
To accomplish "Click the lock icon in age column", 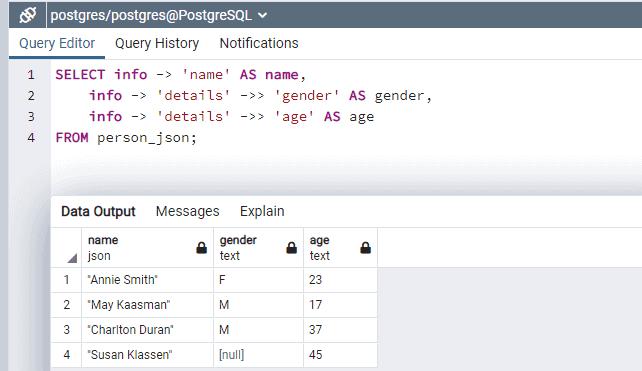I will tap(366, 248).
